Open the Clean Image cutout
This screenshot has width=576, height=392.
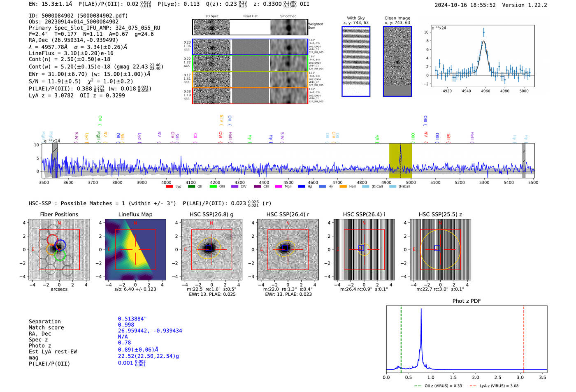pyautogui.click(x=397, y=61)
